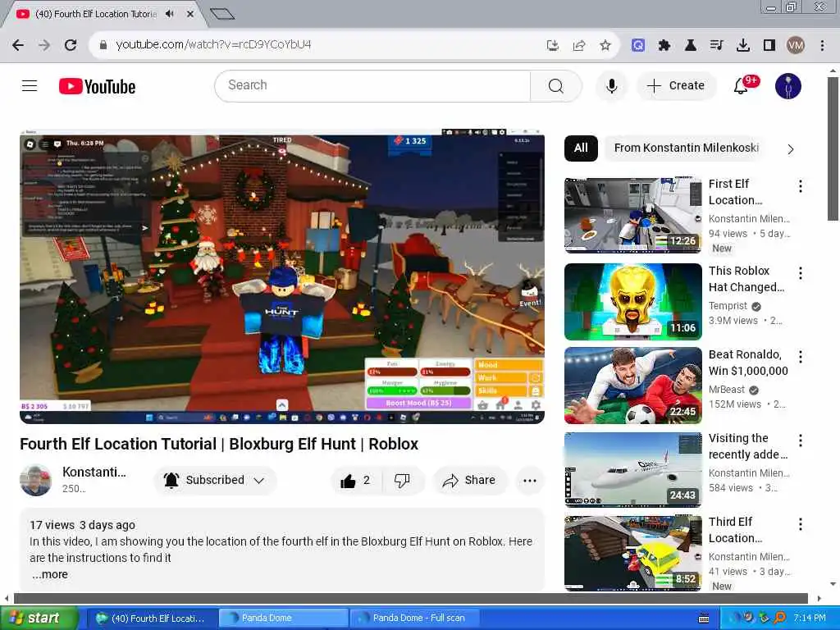Click the MrBeast channel name
Viewport: 840px width, 630px height.
727,390
